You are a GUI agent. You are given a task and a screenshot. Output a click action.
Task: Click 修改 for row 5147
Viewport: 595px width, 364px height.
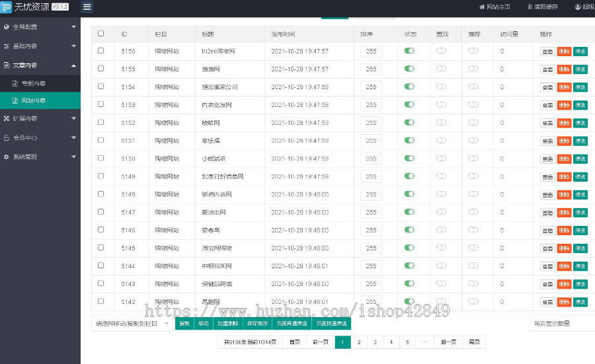580,213
